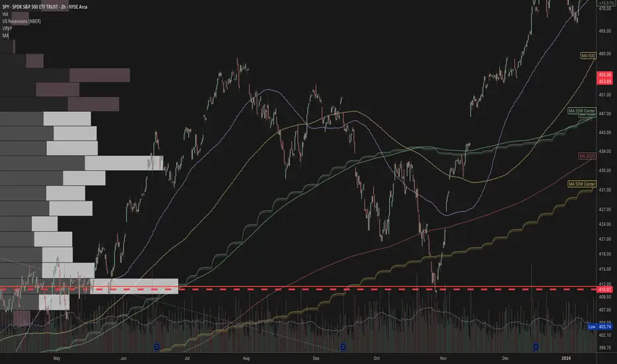Click the 407.00 price axis value
The height and width of the screenshot is (364, 617).
coord(605,310)
